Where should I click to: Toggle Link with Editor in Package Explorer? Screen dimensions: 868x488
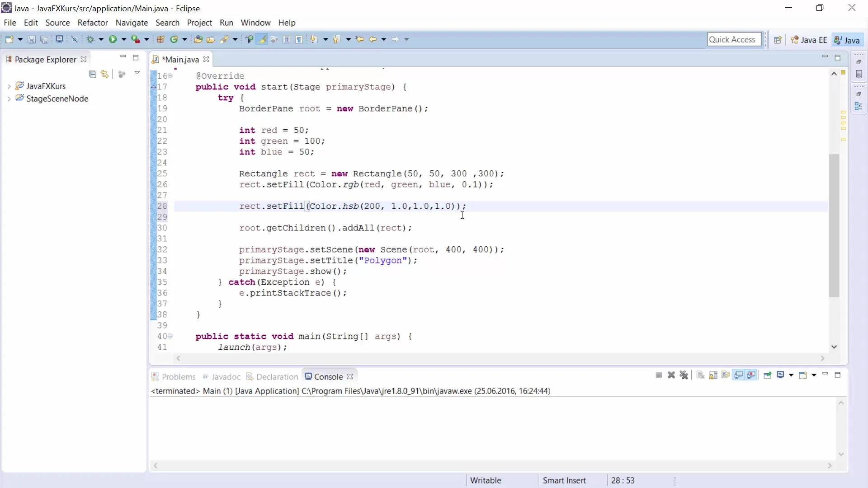pyautogui.click(x=105, y=74)
